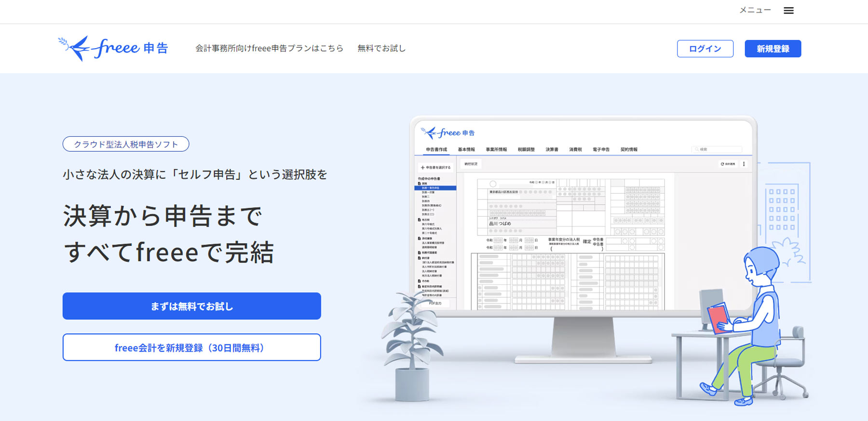Go to the freee申告 logo in the header
868x421 pixels.
click(113, 48)
